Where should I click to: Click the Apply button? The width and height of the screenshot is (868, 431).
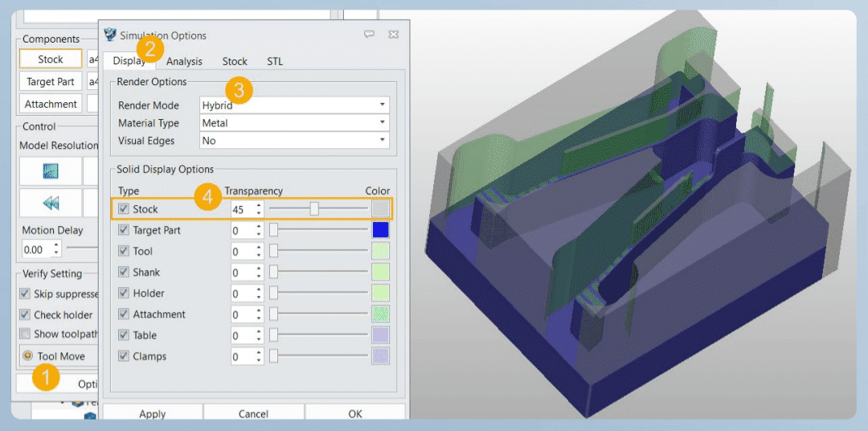pyautogui.click(x=152, y=413)
